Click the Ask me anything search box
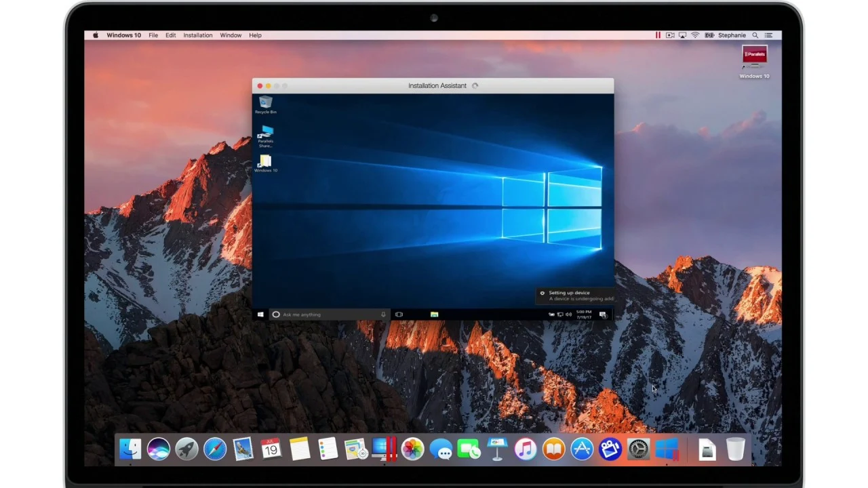The image size is (868, 488). pos(328,314)
